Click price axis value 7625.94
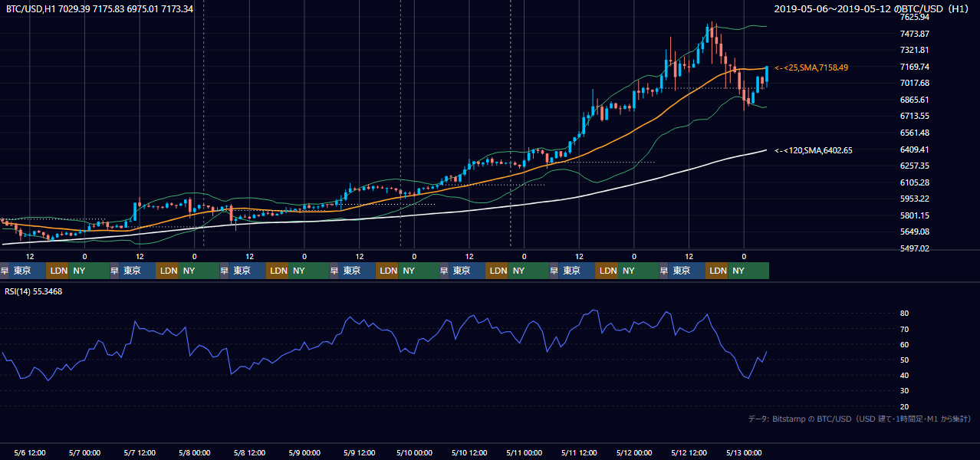This screenshot has height=460, width=980. pos(915,17)
